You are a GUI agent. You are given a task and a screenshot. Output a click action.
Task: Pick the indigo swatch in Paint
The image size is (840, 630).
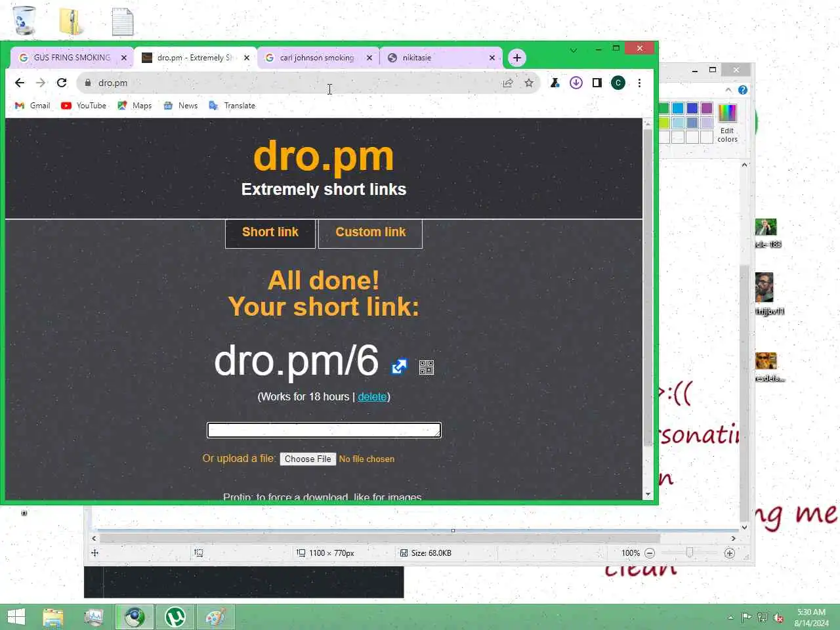coord(692,108)
